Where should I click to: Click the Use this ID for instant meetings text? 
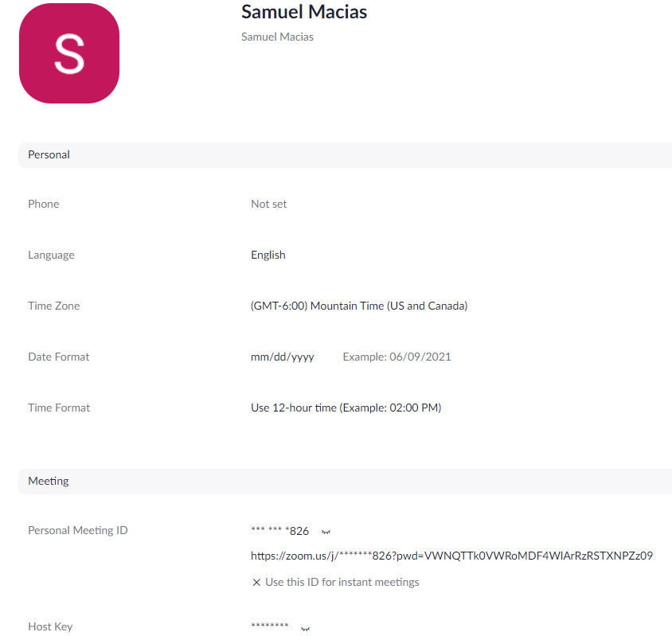tap(342, 582)
